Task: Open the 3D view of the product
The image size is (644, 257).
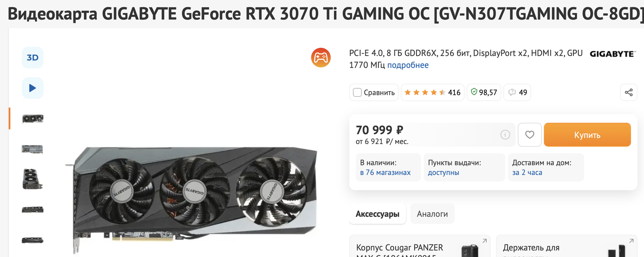Action: click(32, 57)
